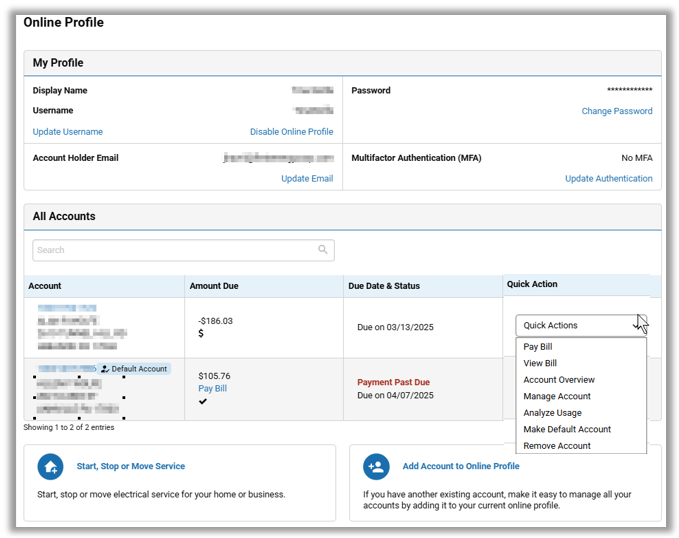Click the search magnifier icon
Screen dimensions: 679x538
point(322,250)
